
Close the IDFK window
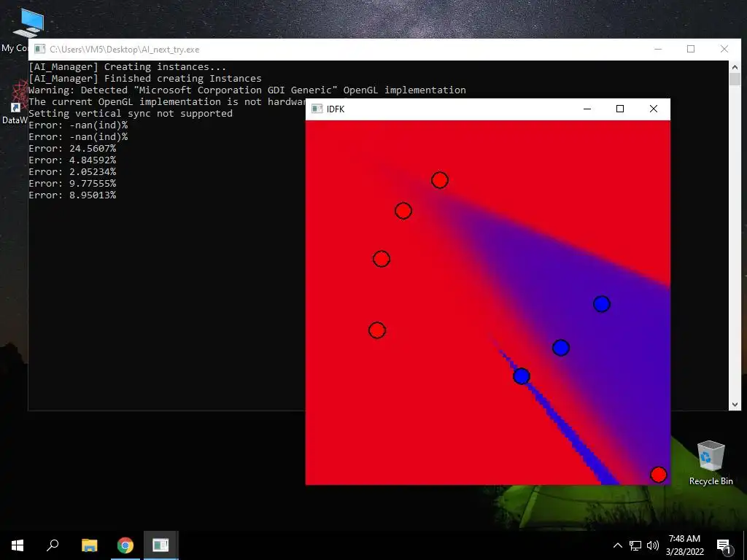tap(654, 109)
